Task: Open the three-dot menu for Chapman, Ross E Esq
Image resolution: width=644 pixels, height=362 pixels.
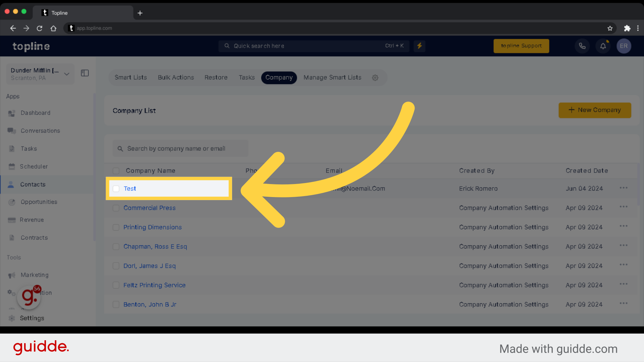Action: pos(624,246)
